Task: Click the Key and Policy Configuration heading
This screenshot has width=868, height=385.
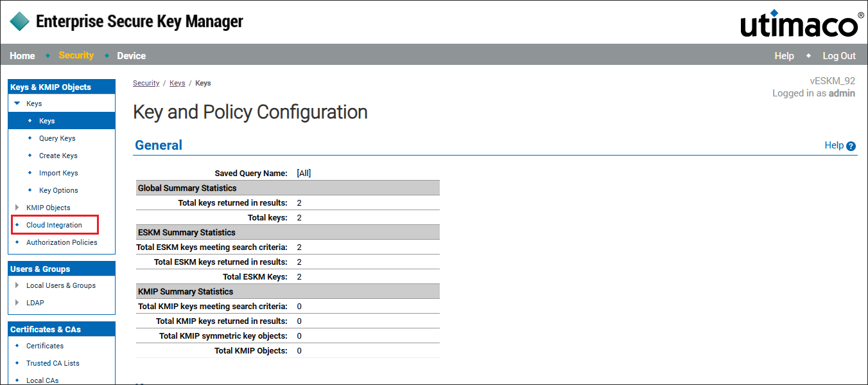Action: tap(250, 112)
